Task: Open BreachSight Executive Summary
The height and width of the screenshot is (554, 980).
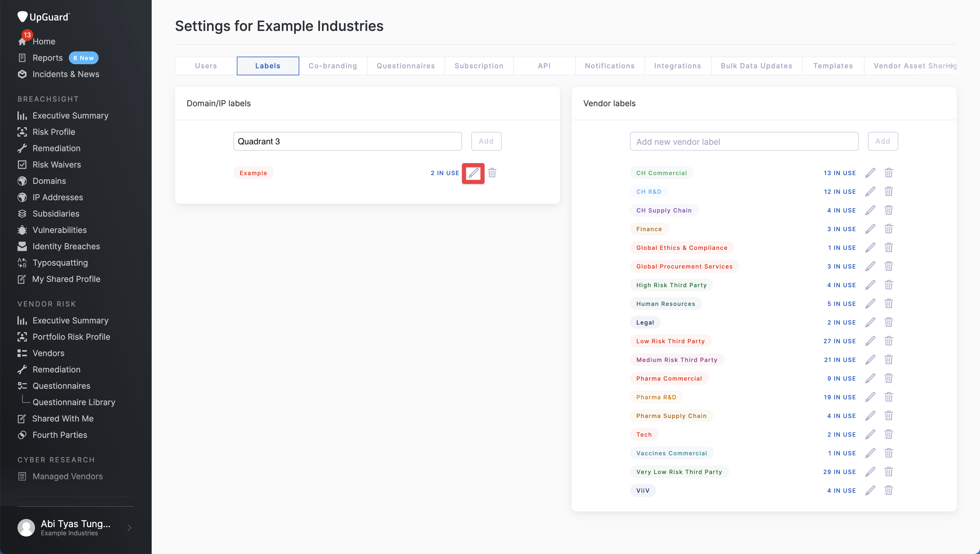Action: pyautogui.click(x=70, y=115)
